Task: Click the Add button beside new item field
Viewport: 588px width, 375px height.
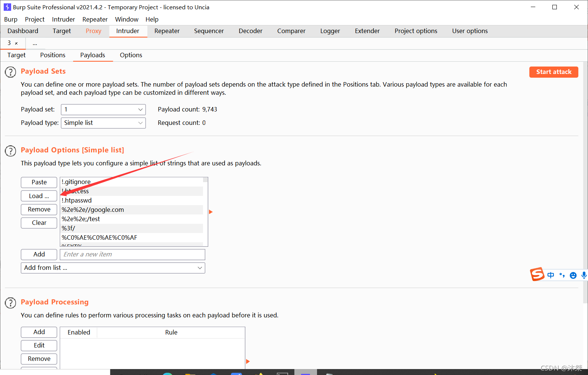Action: pos(39,255)
